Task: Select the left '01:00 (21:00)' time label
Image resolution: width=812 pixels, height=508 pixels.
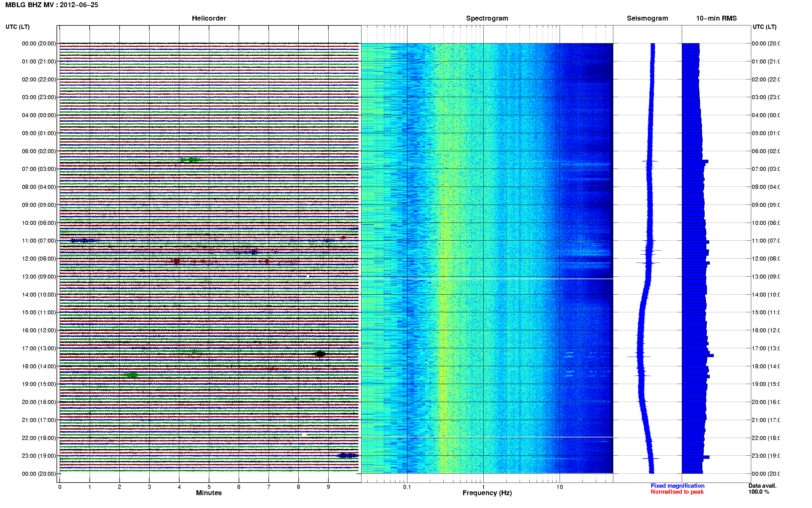Action: point(39,61)
